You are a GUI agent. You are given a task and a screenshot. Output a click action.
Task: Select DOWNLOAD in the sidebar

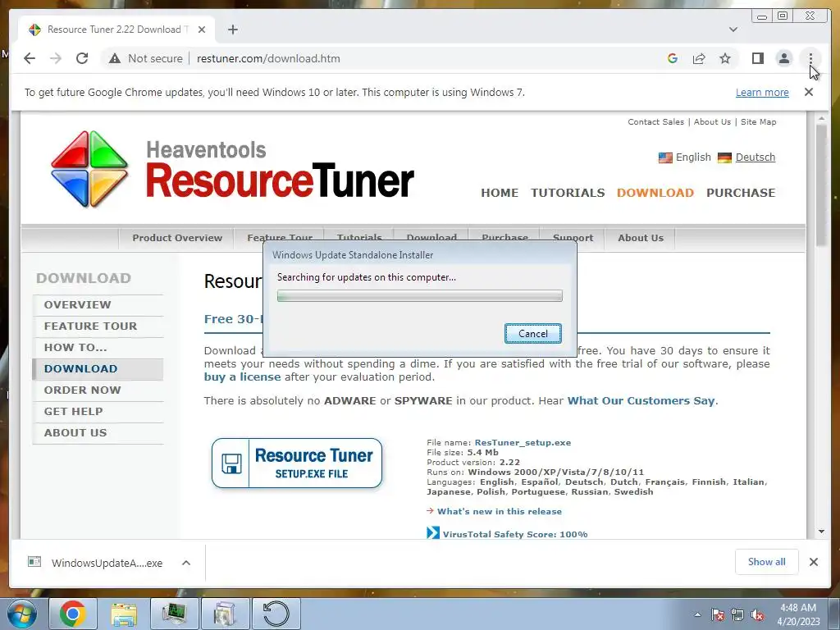coord(98,369)
